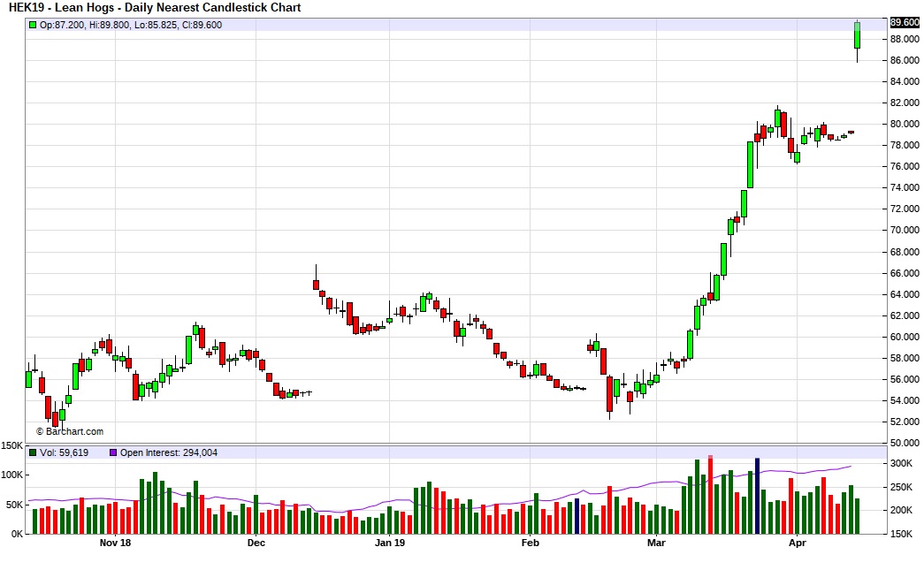Image resolution: width=924 pixels, height=570 pixels.
Task: Click the 74.000 price axis label
Action: (x=905, y=187)
